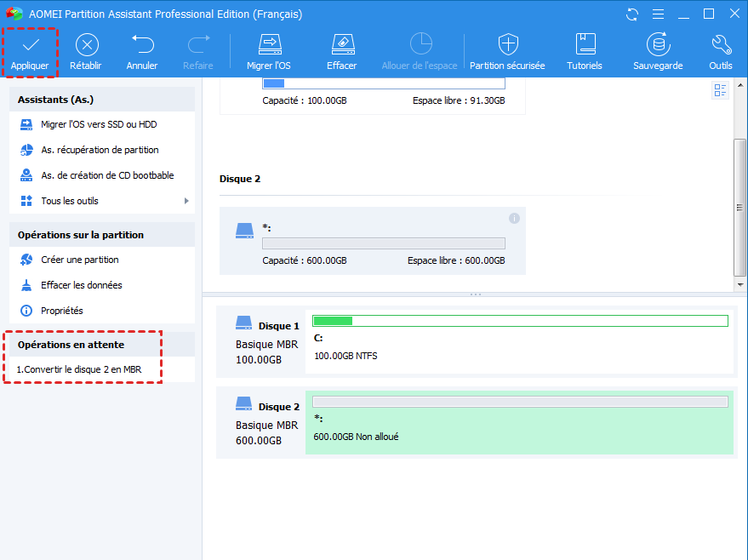Select the Effacer disk tool
This screenshot has width=748, height=560.
tap(341, 45)
